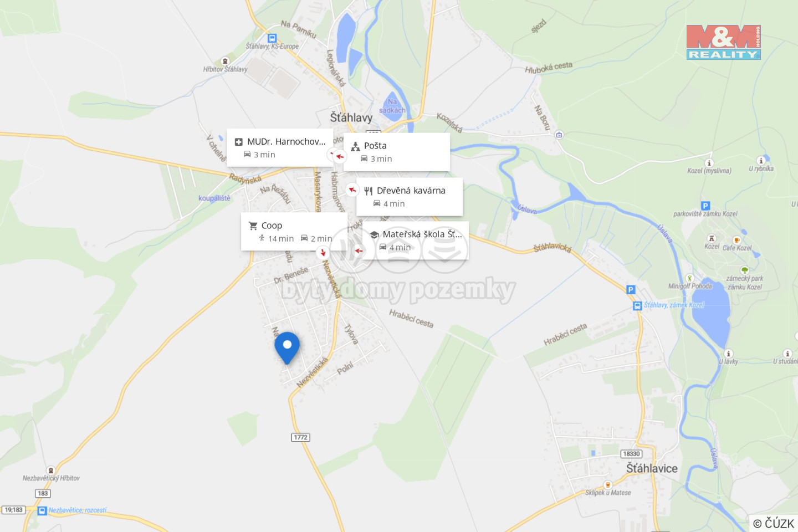Click the Hřbitov Šťáhlavy cemetery marker
The height and width of the screenshot is (532, 798).
[x=224, y=61]
